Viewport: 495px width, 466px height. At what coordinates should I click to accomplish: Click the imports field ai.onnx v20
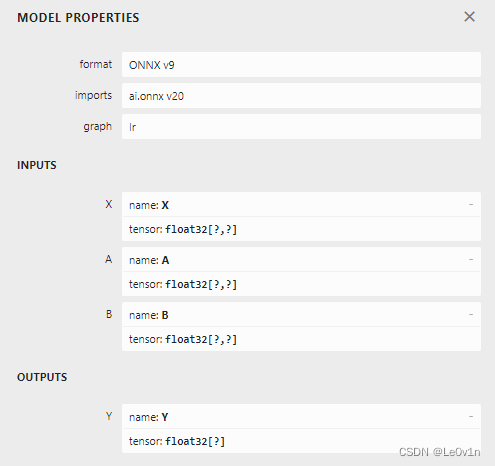point(301,96)
